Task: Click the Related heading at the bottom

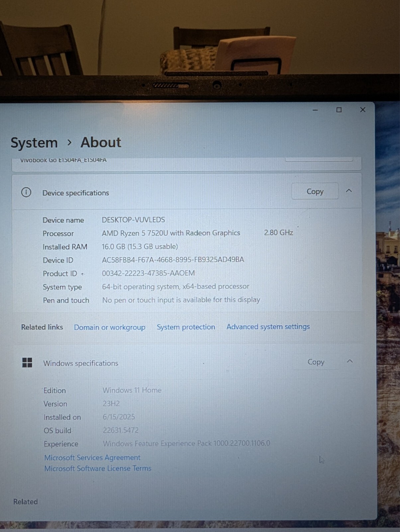Action: point(26,501)
